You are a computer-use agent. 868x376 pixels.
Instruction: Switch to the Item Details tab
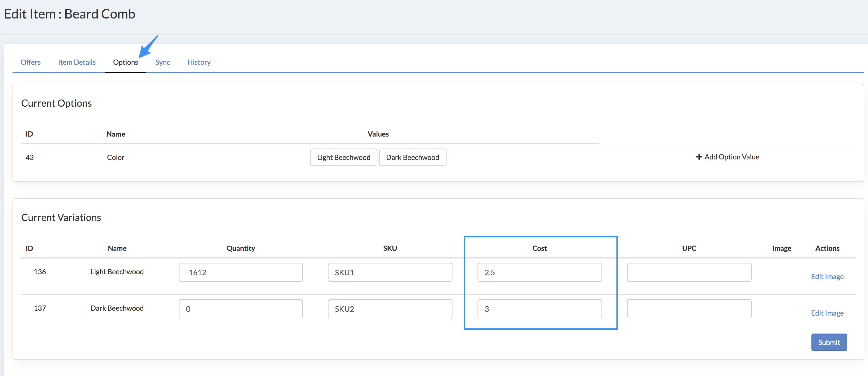pyautogui.click(x=77, y=62)
